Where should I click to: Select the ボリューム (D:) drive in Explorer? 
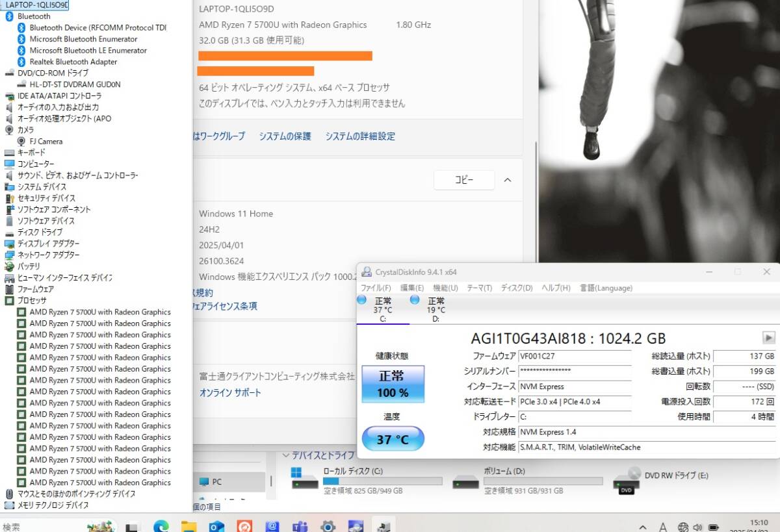pyautogui.click(x=526, y=481)
